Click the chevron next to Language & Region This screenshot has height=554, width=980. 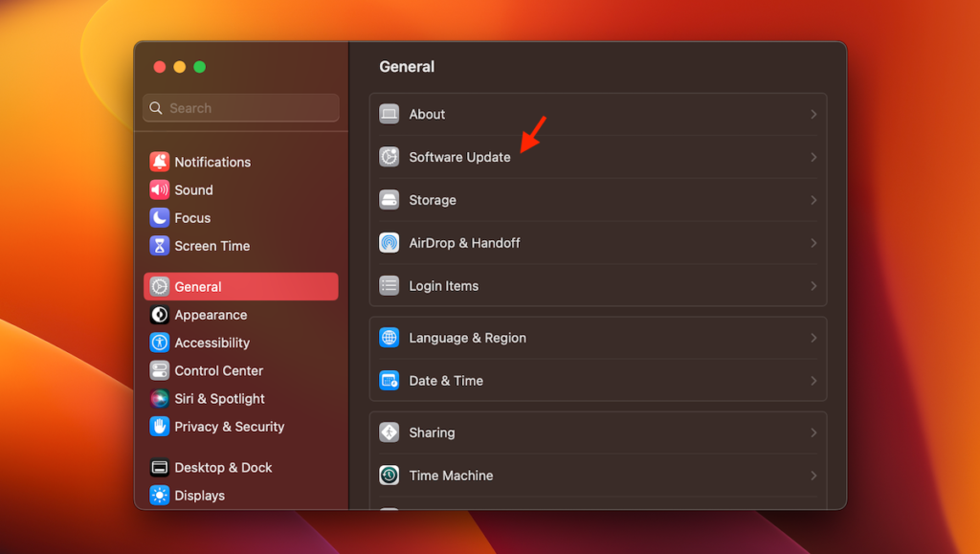(x=813, y=338)
